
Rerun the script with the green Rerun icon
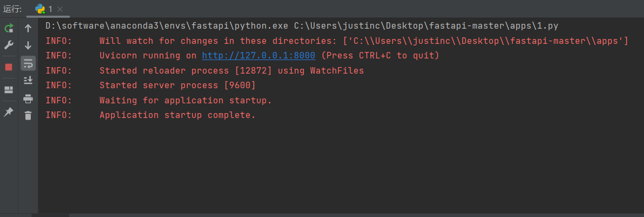click(9, 28)
